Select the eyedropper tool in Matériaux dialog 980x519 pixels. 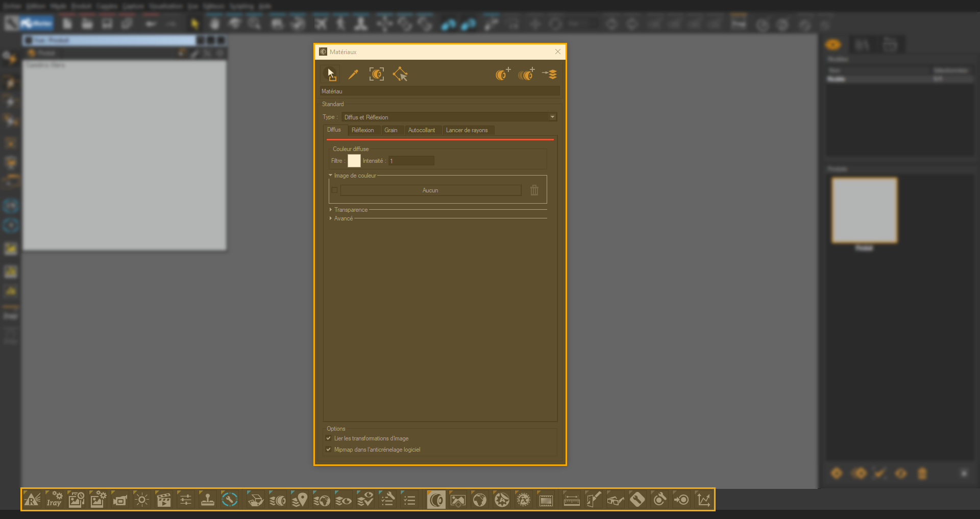(353, 74)
